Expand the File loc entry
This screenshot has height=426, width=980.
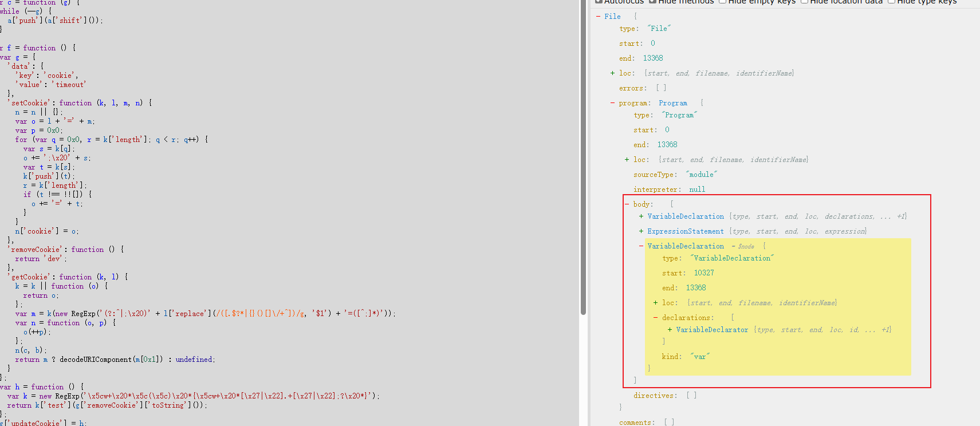click(x=612, y=73)
